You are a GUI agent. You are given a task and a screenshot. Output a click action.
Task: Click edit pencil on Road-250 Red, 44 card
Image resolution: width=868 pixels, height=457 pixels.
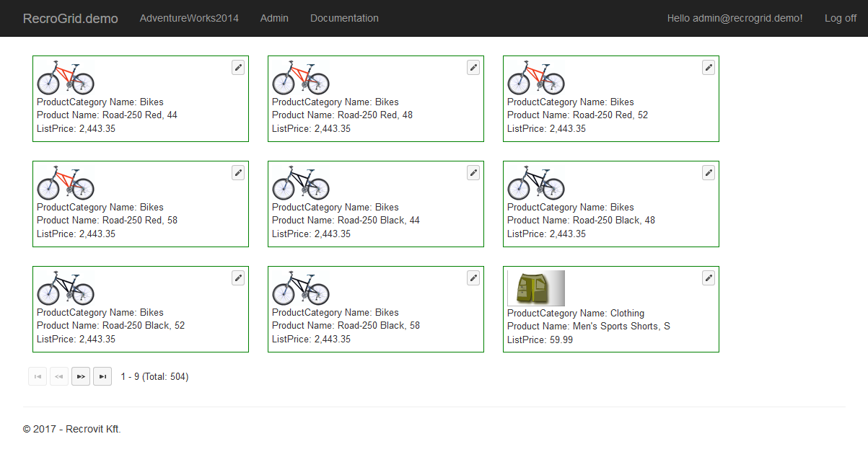point(238,67)
